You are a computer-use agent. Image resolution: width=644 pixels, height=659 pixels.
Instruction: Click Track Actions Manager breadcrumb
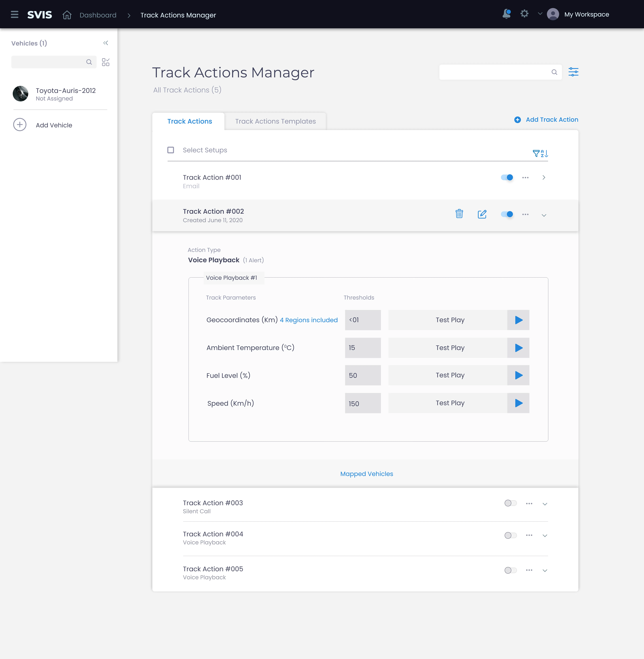click(x=178, y=15)
